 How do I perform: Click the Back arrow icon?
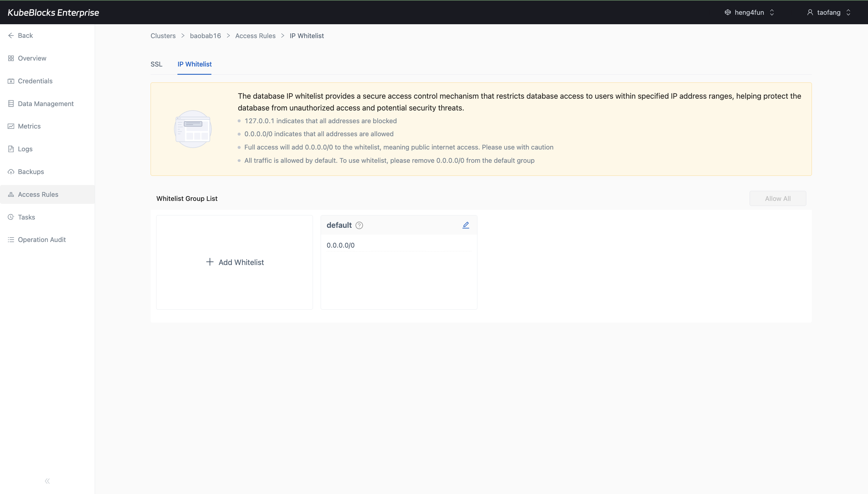[11, 36]
